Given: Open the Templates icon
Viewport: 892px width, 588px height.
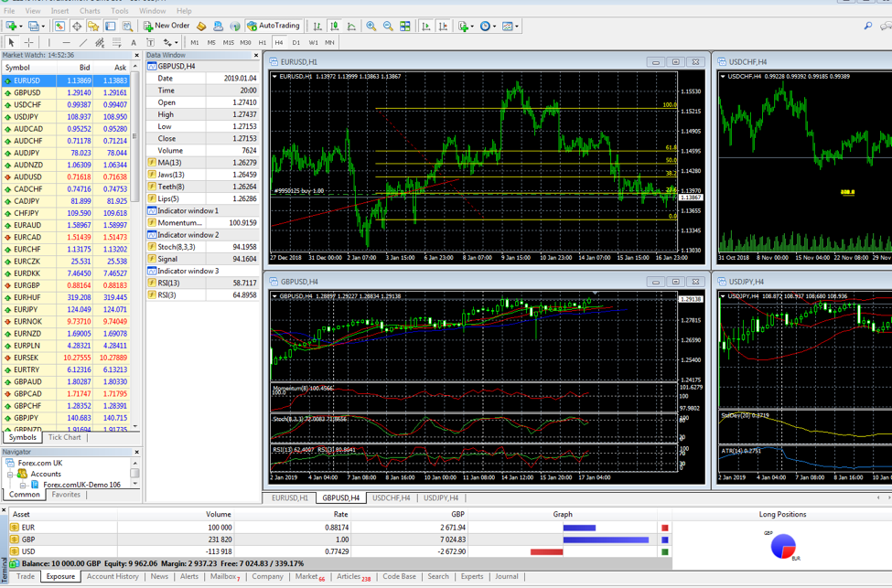Looking at the screenshot, I should [508, 26].
